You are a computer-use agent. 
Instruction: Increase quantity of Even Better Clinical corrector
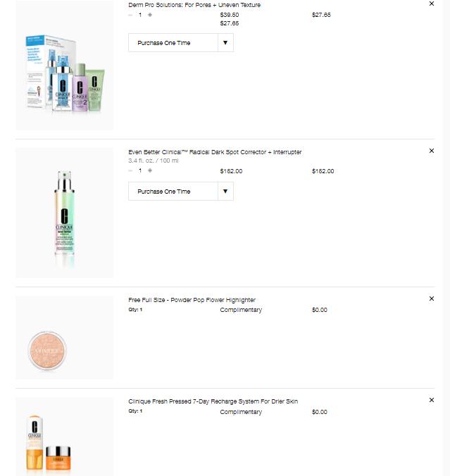[150, 170]
